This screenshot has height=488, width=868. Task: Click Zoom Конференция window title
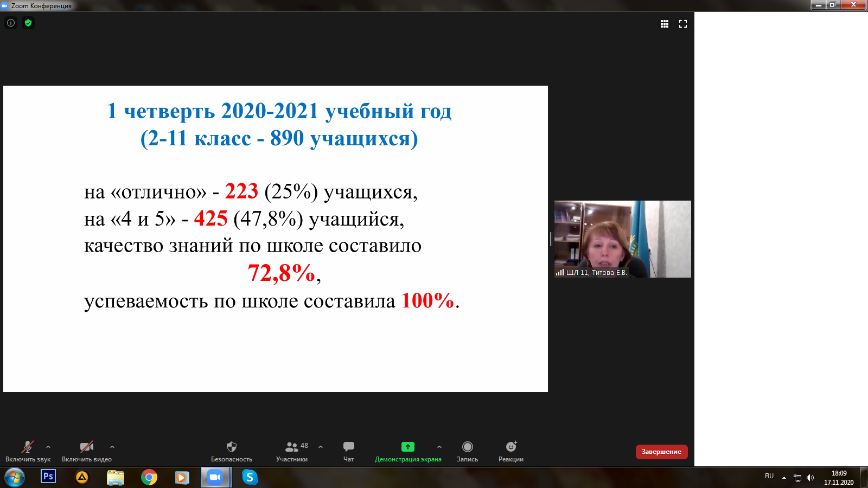[41, 5]
